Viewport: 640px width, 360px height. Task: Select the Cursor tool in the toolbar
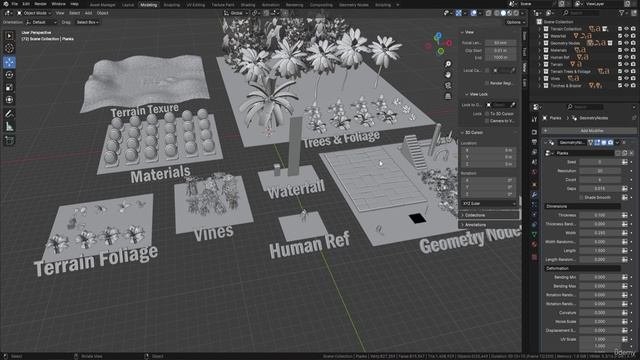9,48
